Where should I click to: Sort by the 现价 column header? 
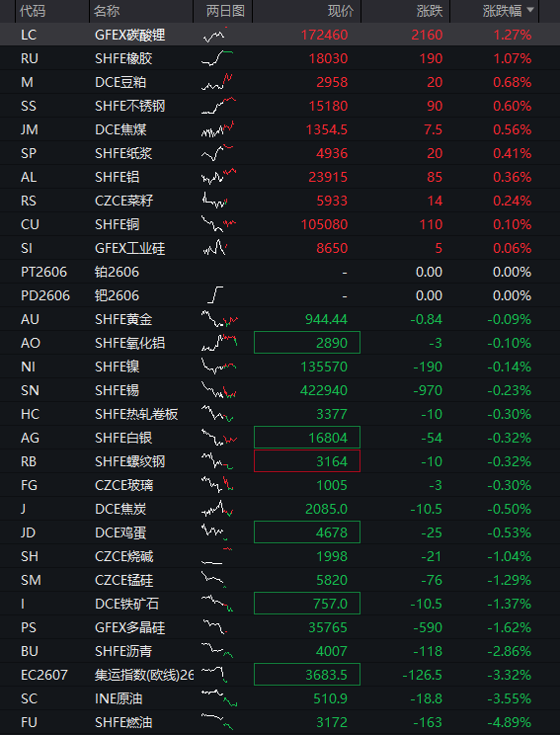[341, 10]
